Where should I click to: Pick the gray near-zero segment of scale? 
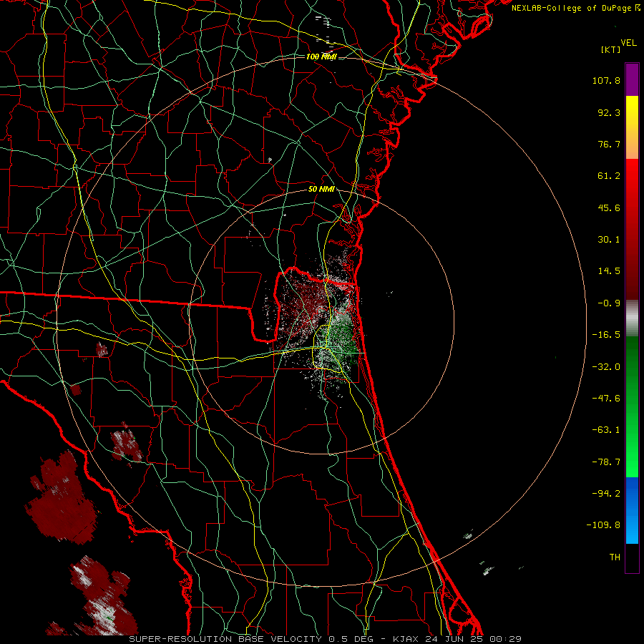coord(632,318)
